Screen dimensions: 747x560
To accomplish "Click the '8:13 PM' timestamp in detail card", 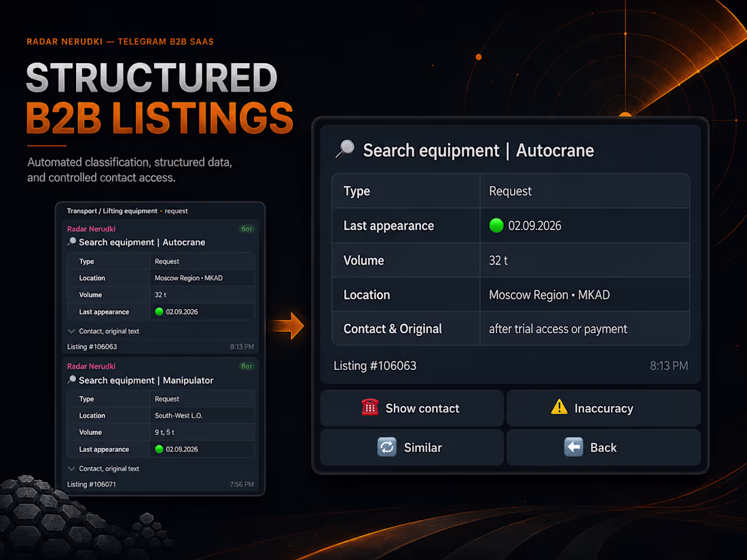I will [x=669, y=366].
